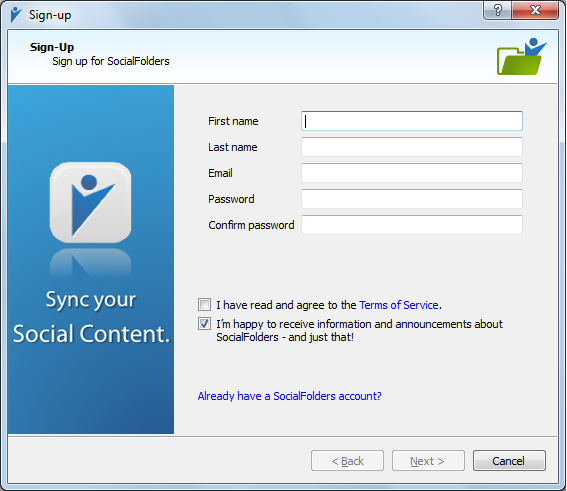567x491 pixels.
Task: Click the Next button
Action: point(428,461)
